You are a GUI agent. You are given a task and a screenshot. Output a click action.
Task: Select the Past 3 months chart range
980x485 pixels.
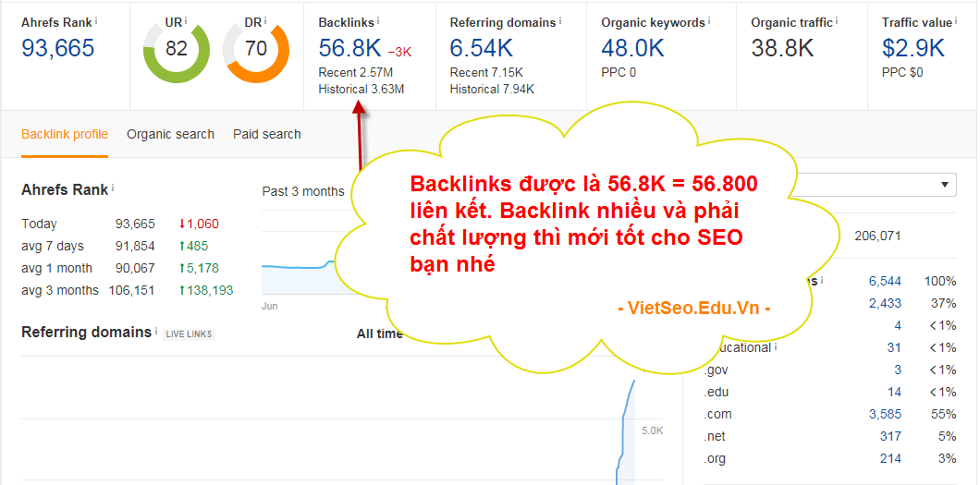pyautogui.click(x=302, y=191)
